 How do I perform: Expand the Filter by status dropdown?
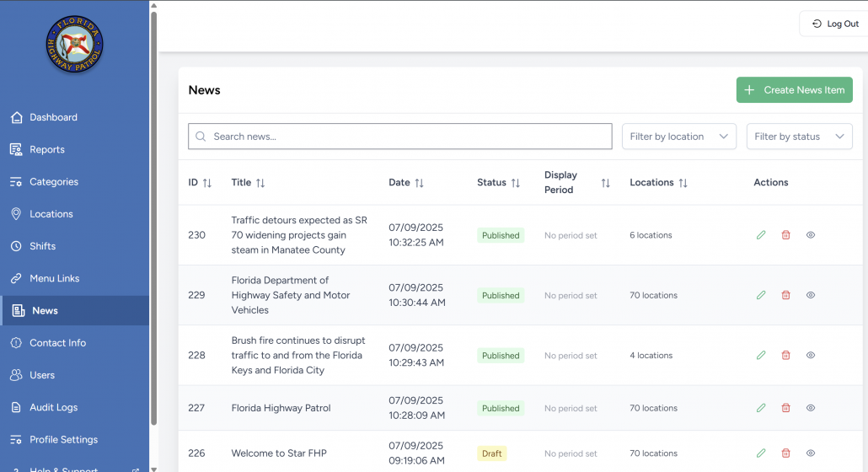pyautogui.click(x=799, y=137)
